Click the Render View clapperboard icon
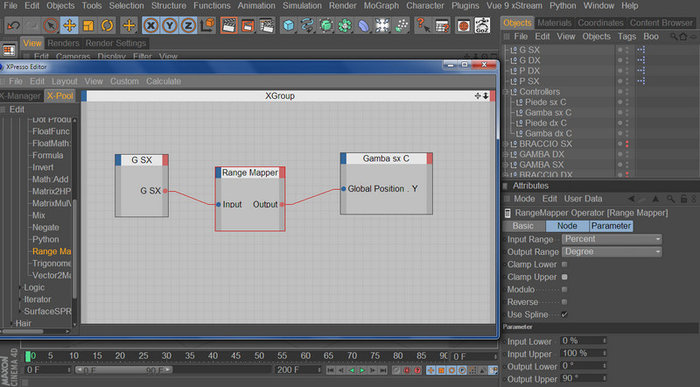The width and height of the screenshot is (700, 387). (229, 25)
